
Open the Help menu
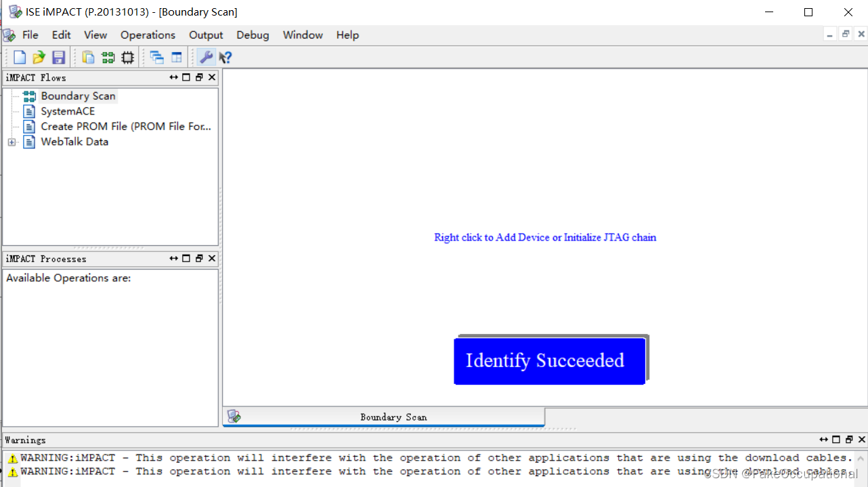pyautogui.click(x=347, y=35)
